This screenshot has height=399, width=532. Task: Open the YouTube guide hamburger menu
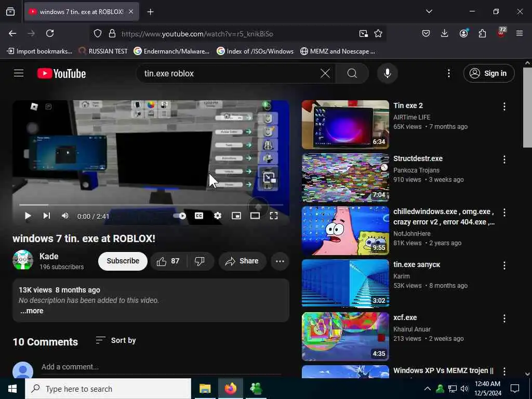19,73
